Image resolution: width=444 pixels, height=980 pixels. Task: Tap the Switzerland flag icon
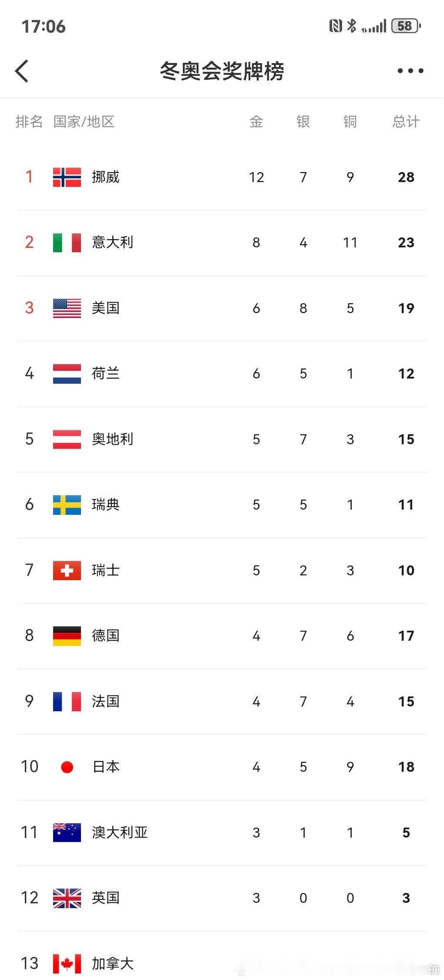click(x=67, y=571)
